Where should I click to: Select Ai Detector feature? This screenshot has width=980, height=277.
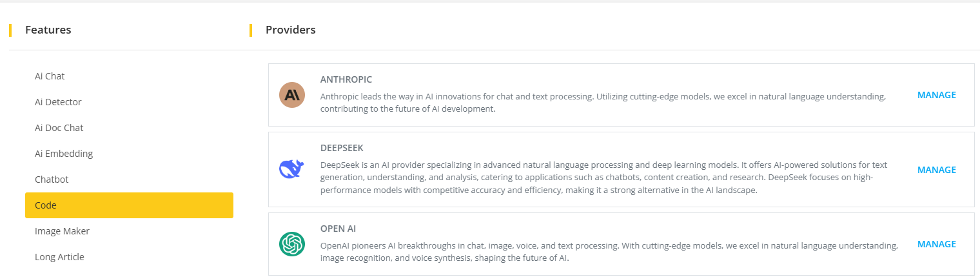58,102
